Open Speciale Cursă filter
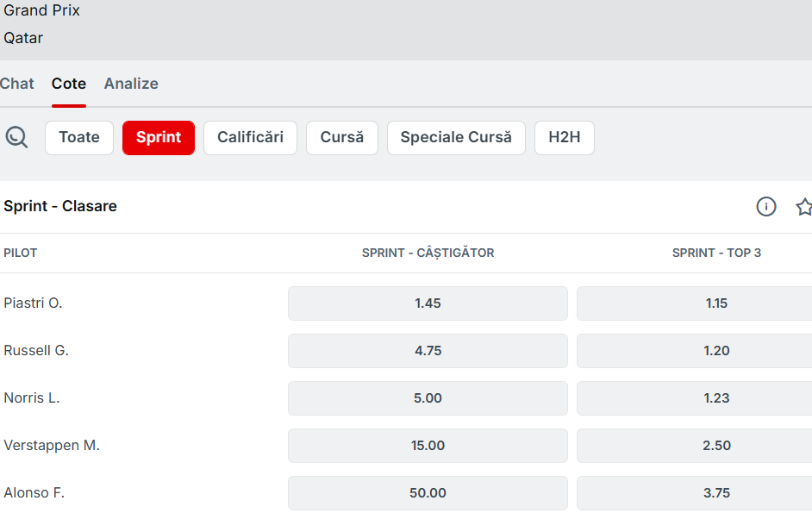 (456, 138)
